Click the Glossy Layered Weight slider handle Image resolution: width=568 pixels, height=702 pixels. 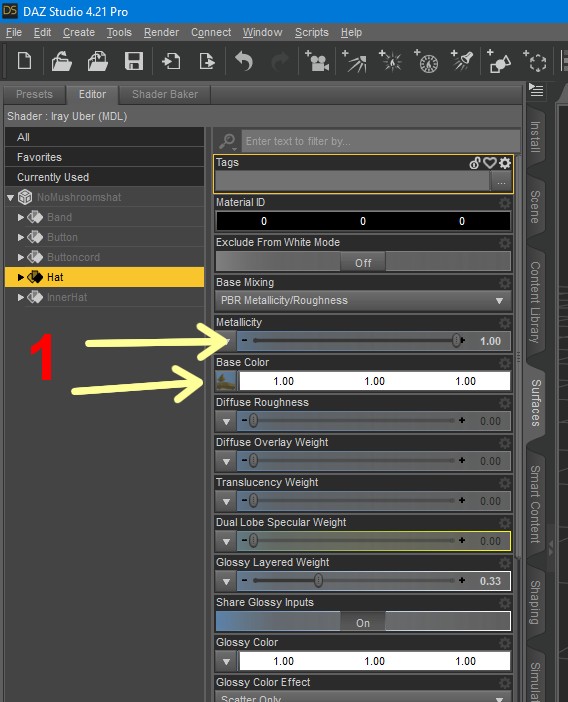(x=318, y=581)
